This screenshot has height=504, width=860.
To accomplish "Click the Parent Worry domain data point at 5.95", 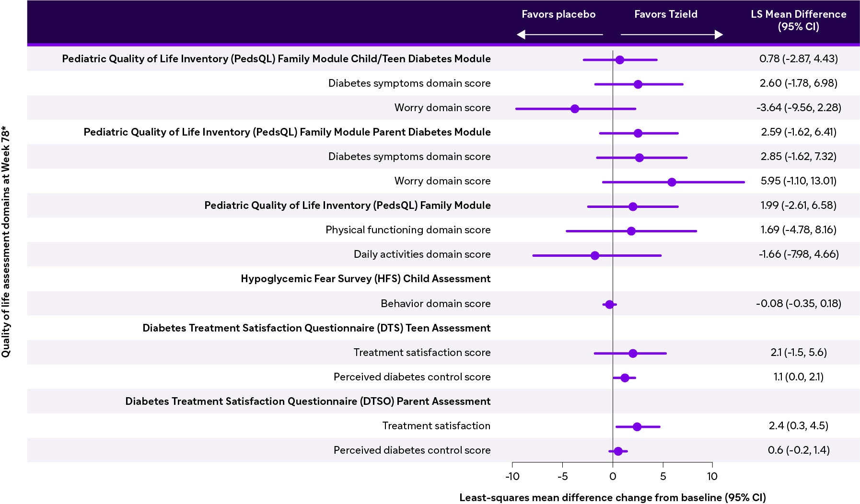I will click(672, 182).
